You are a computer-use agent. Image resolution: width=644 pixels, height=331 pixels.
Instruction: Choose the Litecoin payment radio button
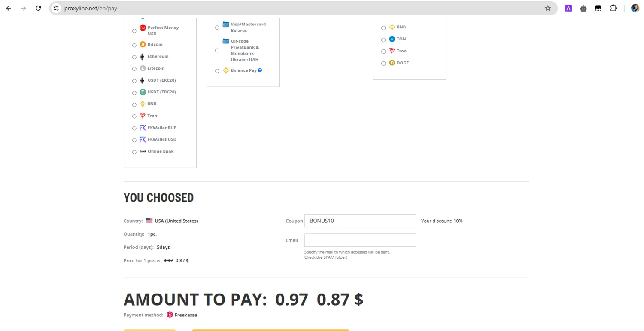coord(134,69)
